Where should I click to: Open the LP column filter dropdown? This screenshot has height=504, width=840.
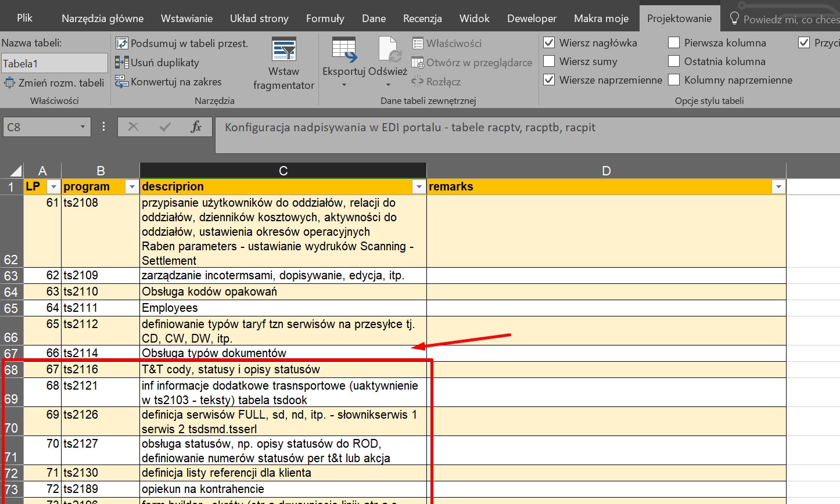tap(53, 187)
